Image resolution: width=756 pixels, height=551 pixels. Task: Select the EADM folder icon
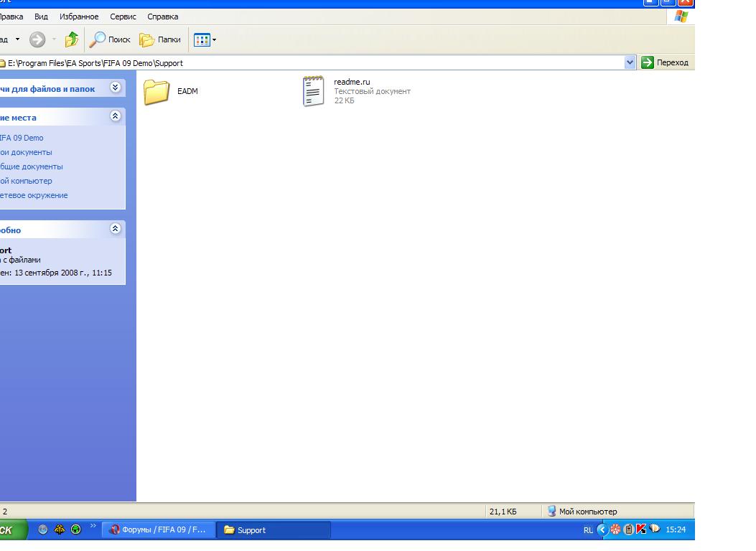click(157, 92)
